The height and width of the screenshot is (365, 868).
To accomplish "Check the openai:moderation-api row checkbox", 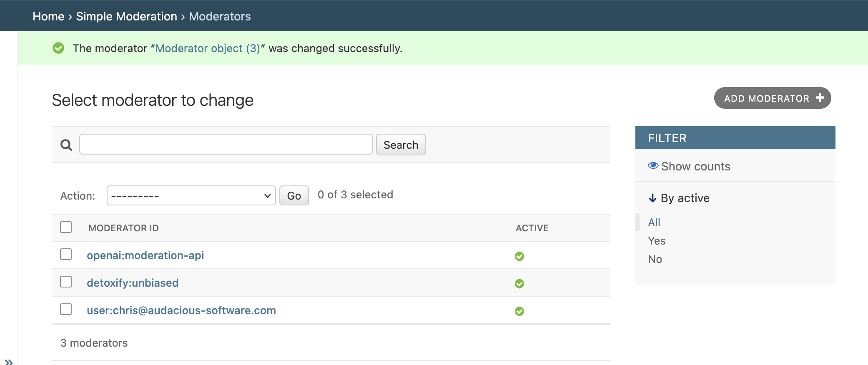I will [66, 254].
